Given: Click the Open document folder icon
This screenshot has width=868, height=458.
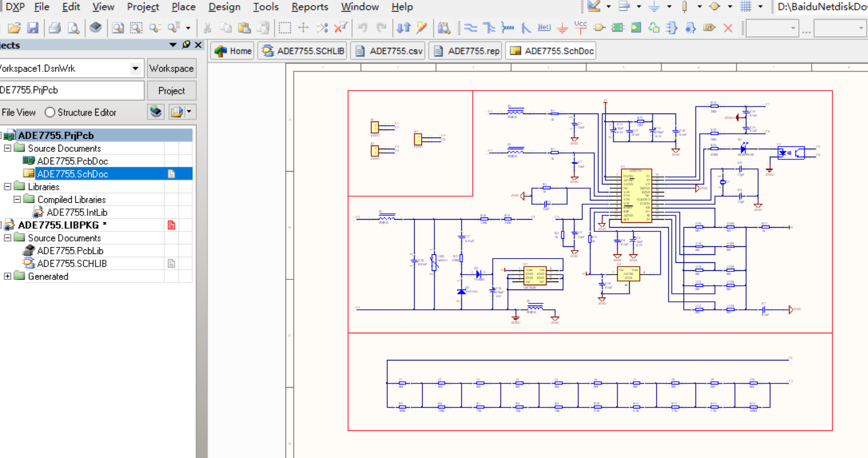Looking at the screenshot, I should point(14,28).
